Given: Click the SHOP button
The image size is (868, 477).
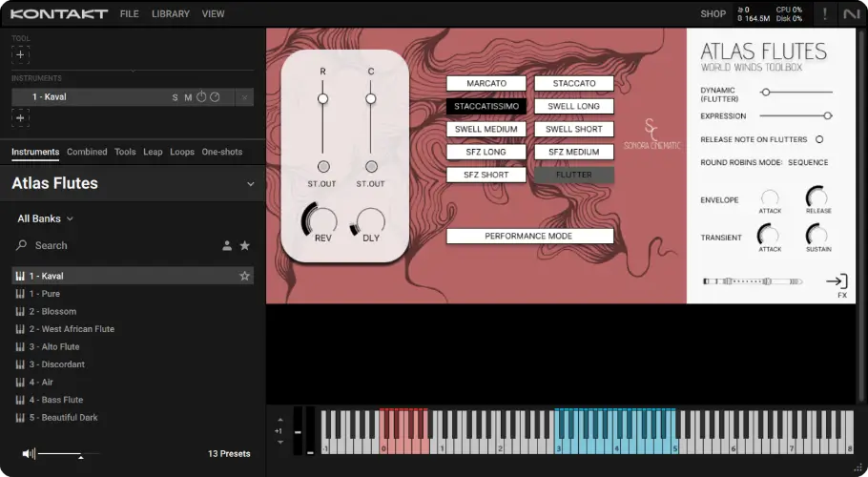Looking at the screenshot, I should (x=713, y=14).
